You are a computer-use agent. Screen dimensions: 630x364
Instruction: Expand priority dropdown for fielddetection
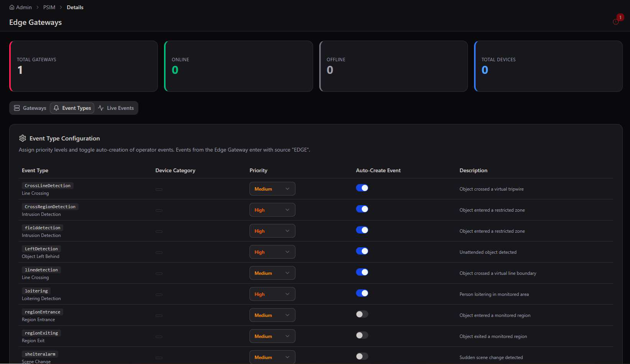(272, 231)
